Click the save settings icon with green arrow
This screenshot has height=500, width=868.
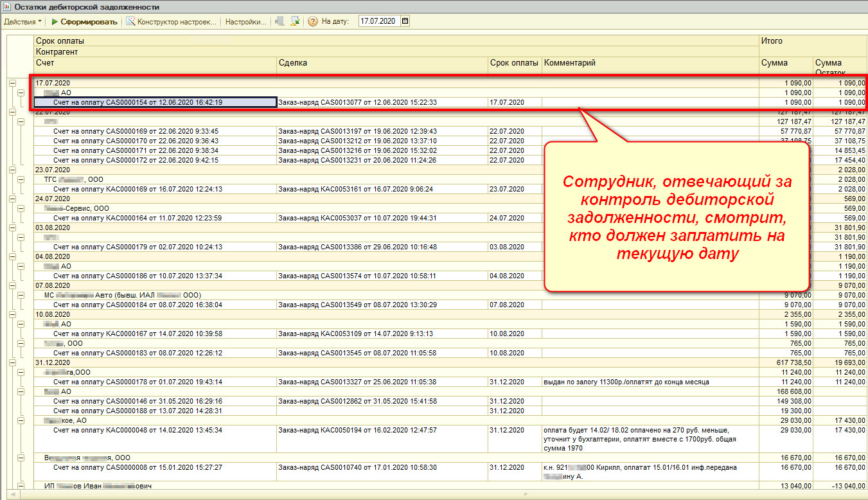pos(295,21)
